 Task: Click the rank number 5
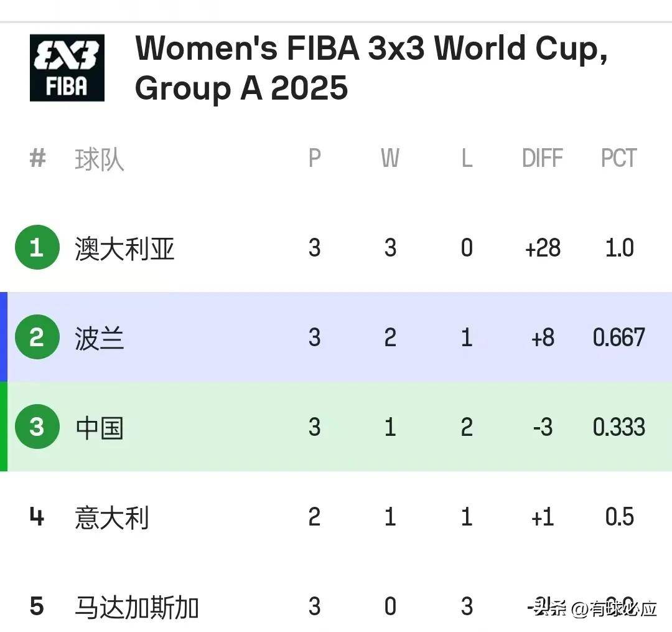coord(37,606)
